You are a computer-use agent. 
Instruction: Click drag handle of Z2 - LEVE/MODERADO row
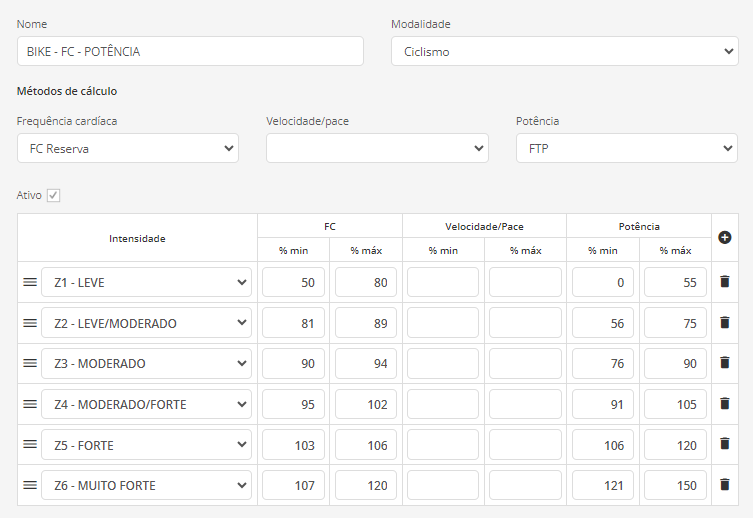[30, 323]
